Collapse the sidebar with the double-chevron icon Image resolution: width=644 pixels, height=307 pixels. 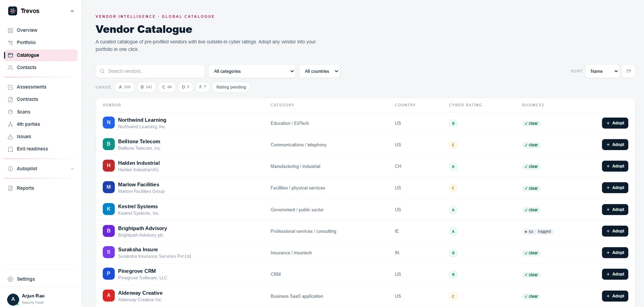pyautogui.click(x=72, y=11)
